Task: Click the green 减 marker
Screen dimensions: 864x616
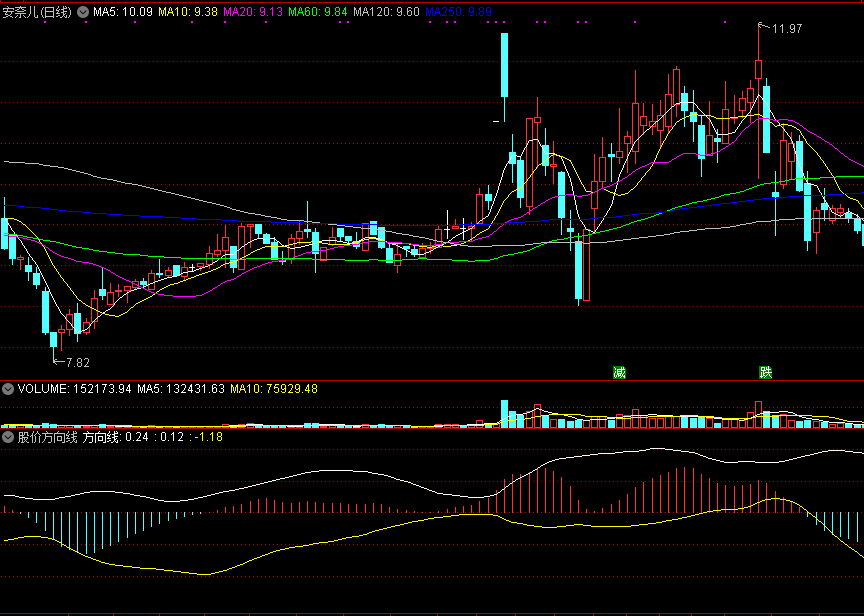Action: [619, 372]
